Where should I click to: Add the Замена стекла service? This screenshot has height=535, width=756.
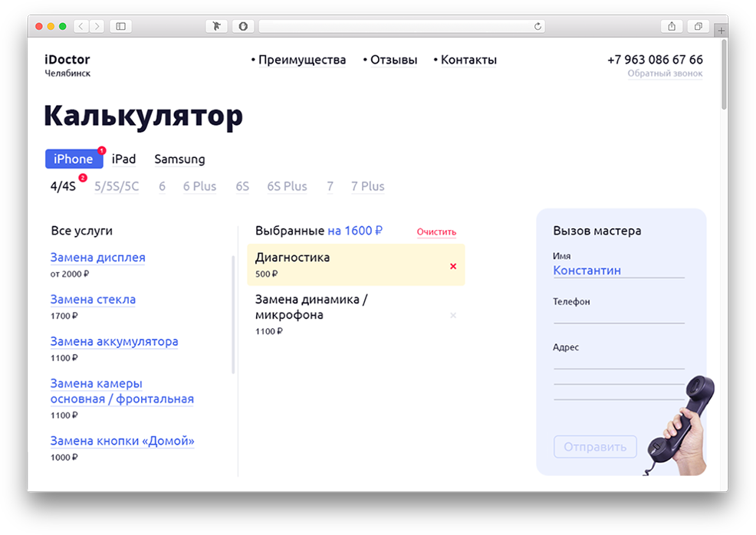click(x=93, y=300)
